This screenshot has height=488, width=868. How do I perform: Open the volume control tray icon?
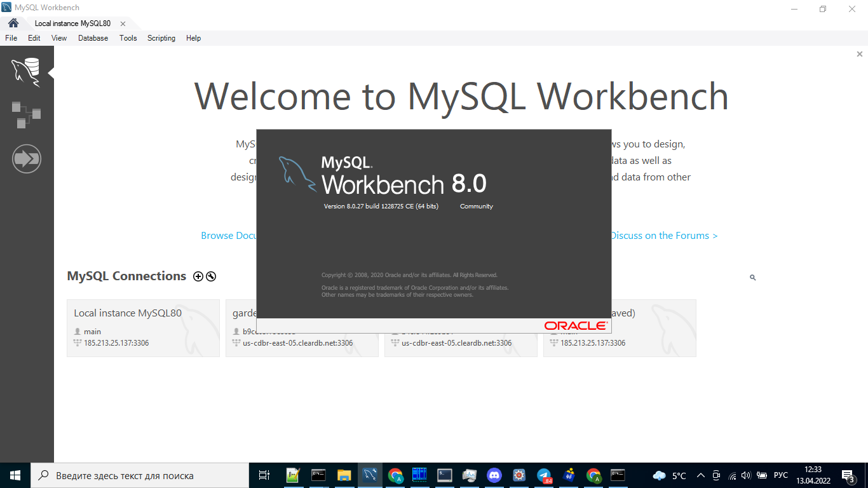tap(746, 475)
